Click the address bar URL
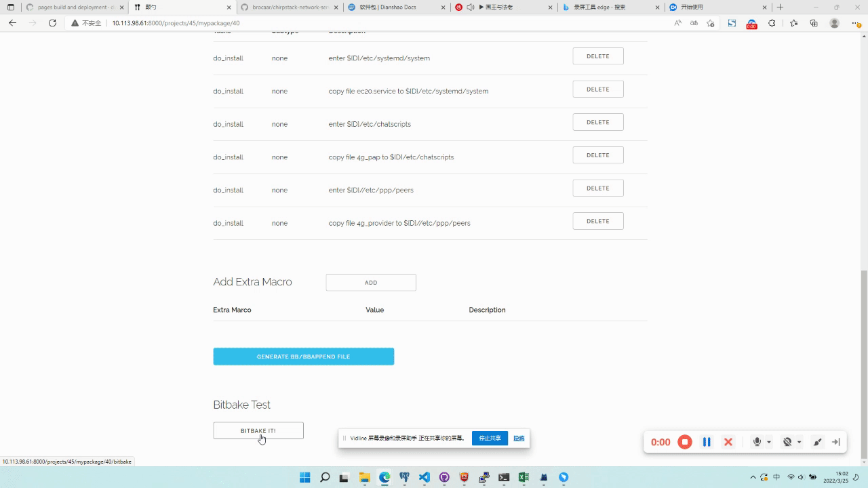This screenshot has height=488, width=868. tap(176, 23)
